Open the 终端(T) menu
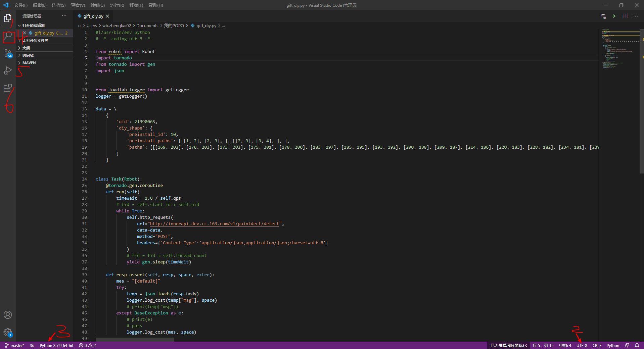 point(136,5)
